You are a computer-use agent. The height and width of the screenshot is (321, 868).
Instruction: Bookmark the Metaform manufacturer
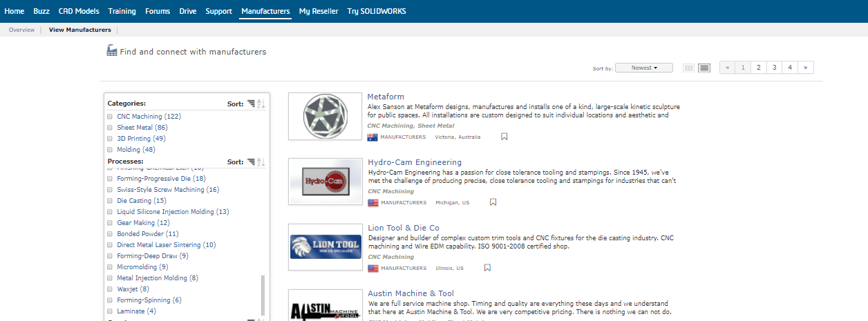point(504,137)
